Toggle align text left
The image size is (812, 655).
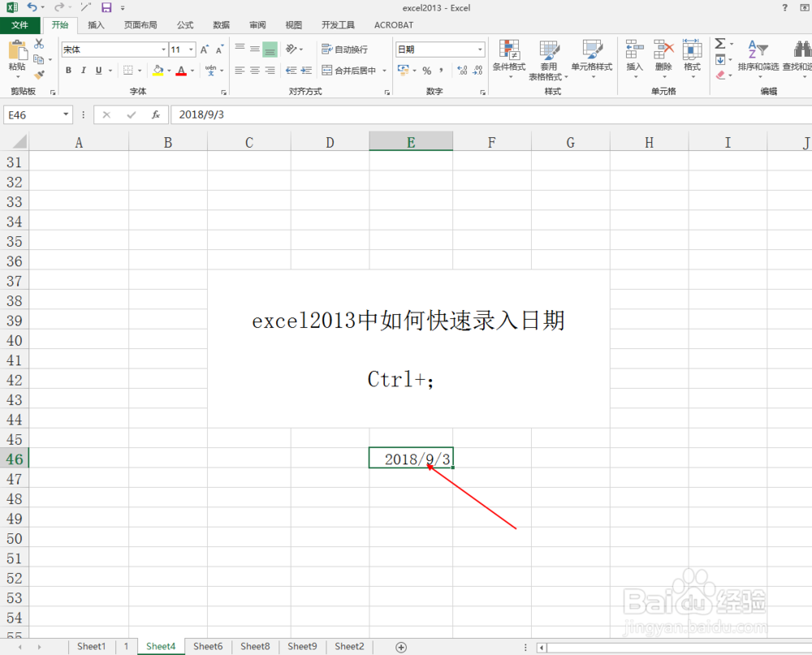point(240,71)
